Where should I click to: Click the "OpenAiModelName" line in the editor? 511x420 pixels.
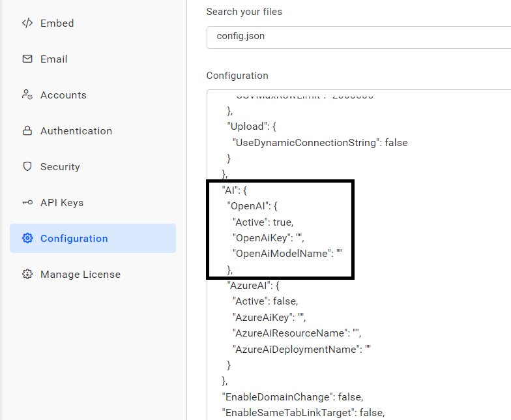tap(287, 253)
